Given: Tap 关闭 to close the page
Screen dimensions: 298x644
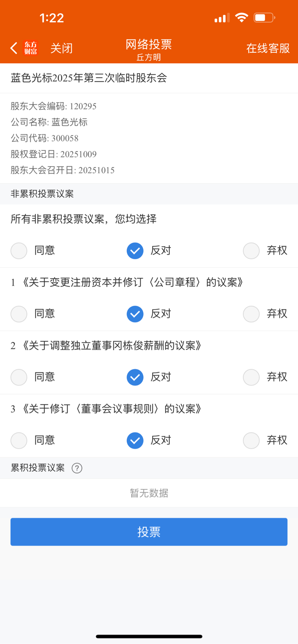Looking at the screenshot, I should click(x=61, y=48).
